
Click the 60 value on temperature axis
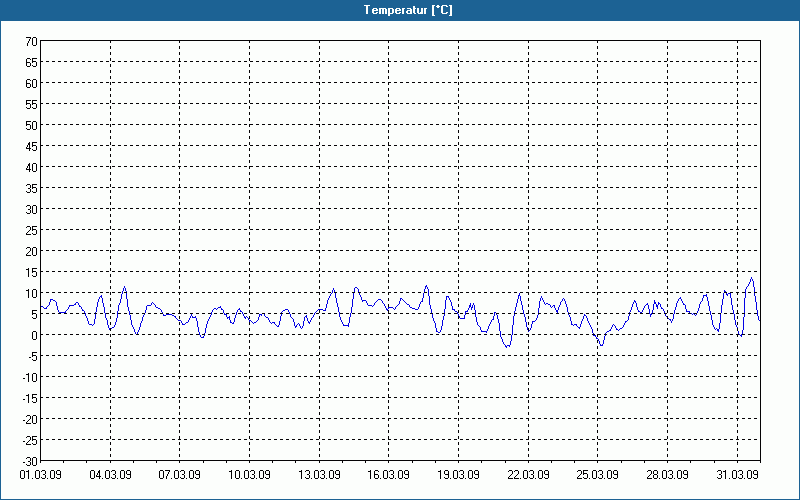click(x=32, y=83)
